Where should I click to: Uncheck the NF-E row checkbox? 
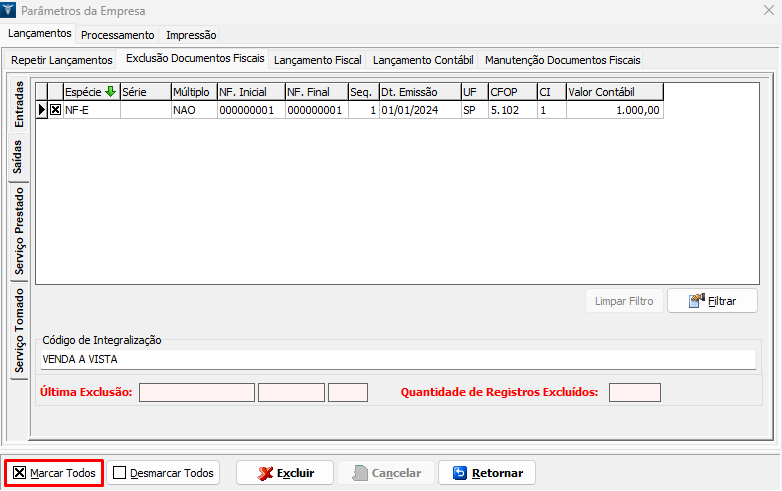pos(55,110)
